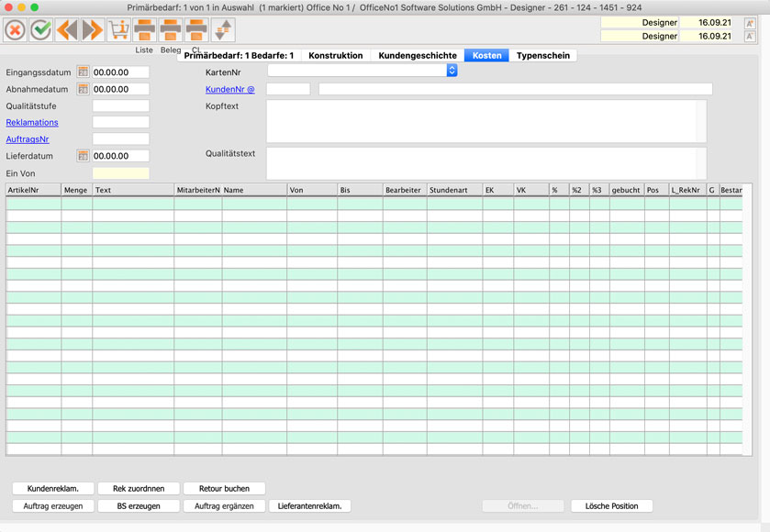Click the Pos column header
Viewport: 770px width, 532px height.
[x=656, y=190]
